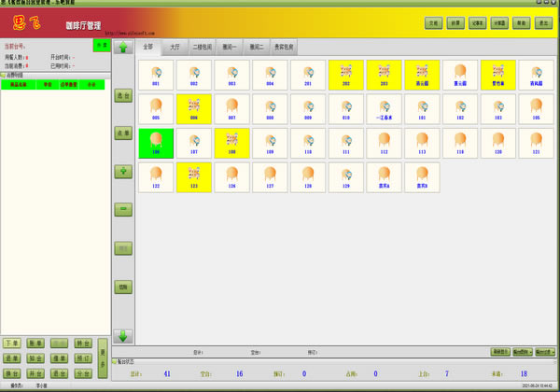
Task: Switch to the 二楼包间 tab
Action: click(x=204, y=45)
